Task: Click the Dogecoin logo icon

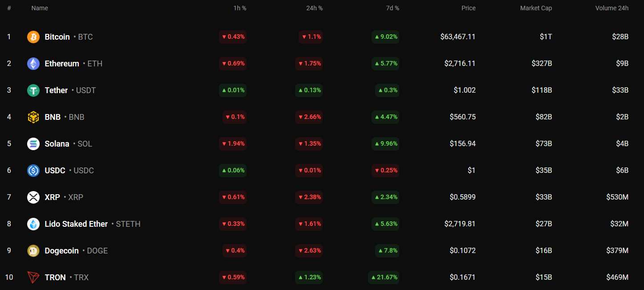Action: (33, 251)
